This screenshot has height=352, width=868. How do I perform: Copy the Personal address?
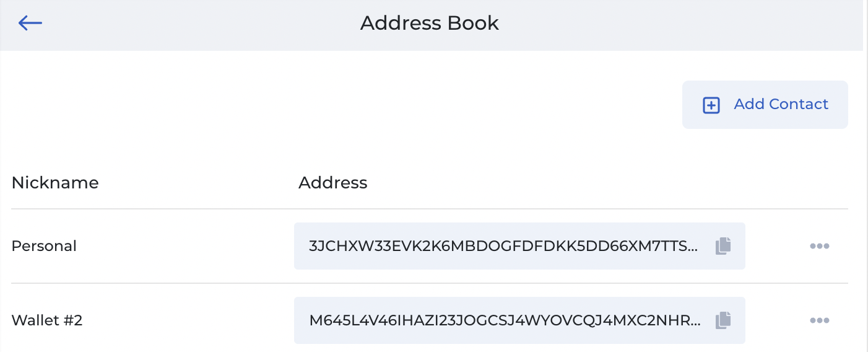tap(723, 246)
